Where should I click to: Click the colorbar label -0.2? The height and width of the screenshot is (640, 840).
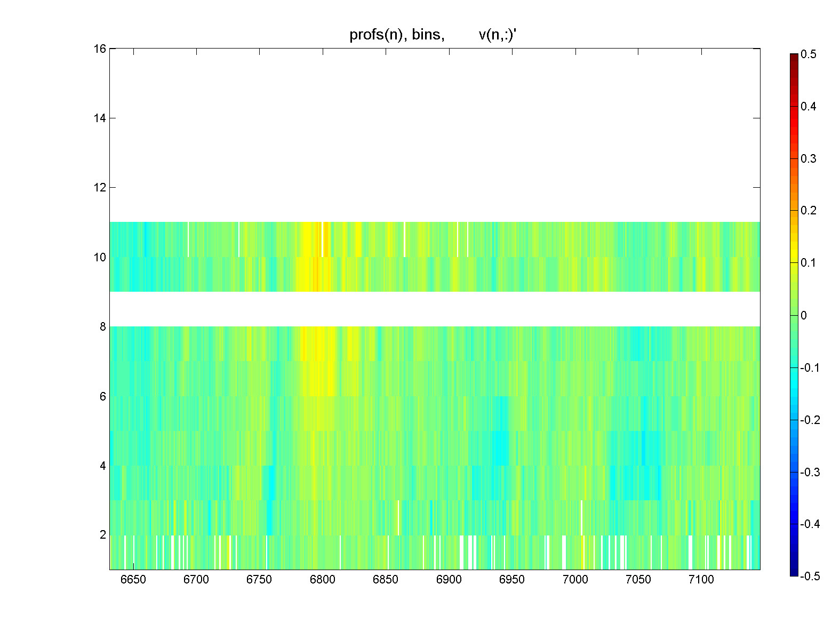click(810, 420)
